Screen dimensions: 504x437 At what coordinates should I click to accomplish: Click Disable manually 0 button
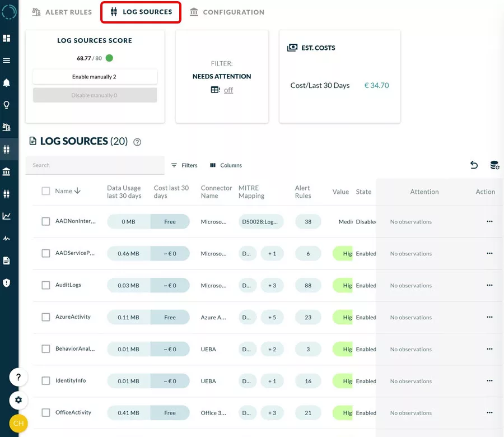95,95
